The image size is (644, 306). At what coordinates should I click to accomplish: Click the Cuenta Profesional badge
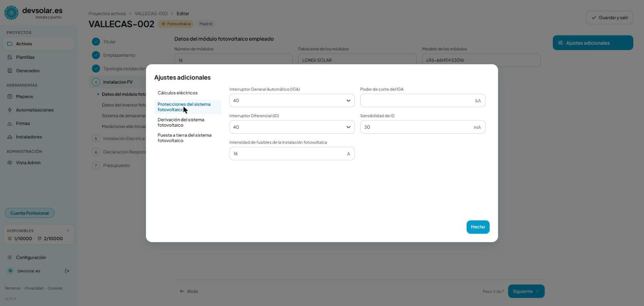pyautogui.click(x=30, y=213)
